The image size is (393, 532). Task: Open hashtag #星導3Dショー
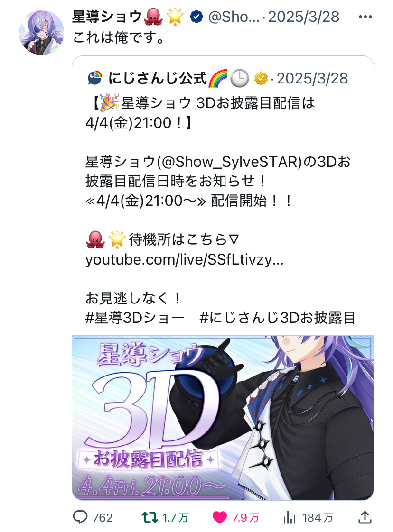click(x=135, y=318)
